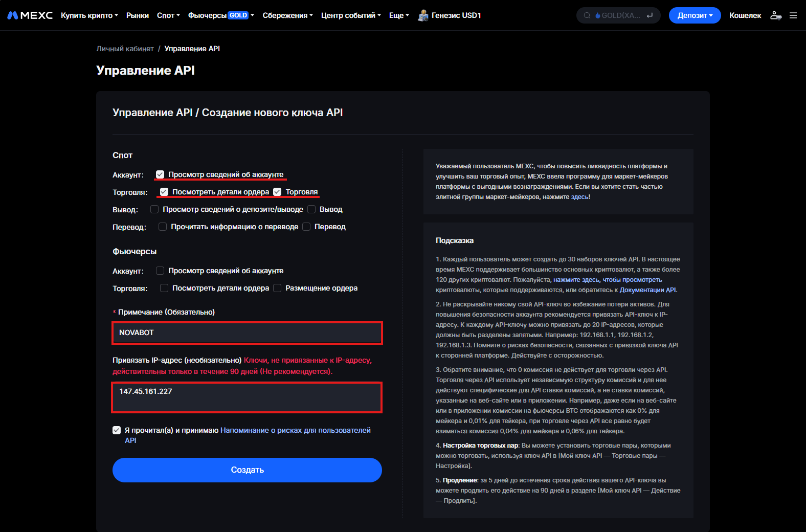
Task: Open 'Генезис USD1' in the top navigation
Action: point(456,15)
